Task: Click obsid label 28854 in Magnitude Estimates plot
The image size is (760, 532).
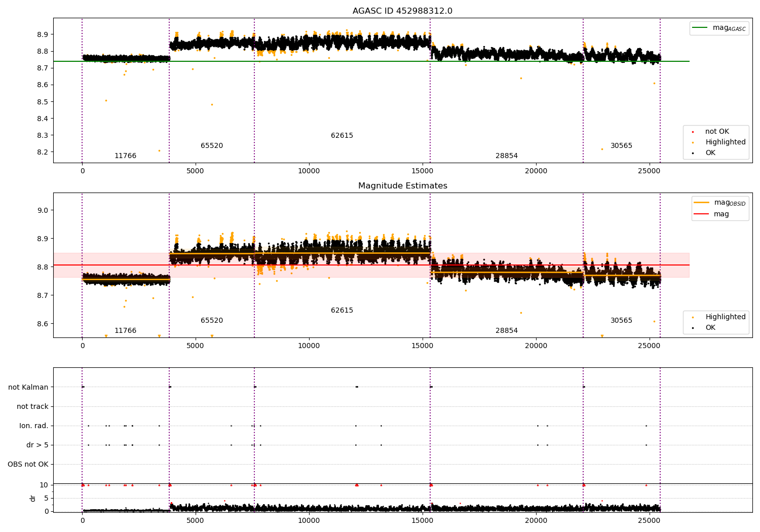Action: 507,331
